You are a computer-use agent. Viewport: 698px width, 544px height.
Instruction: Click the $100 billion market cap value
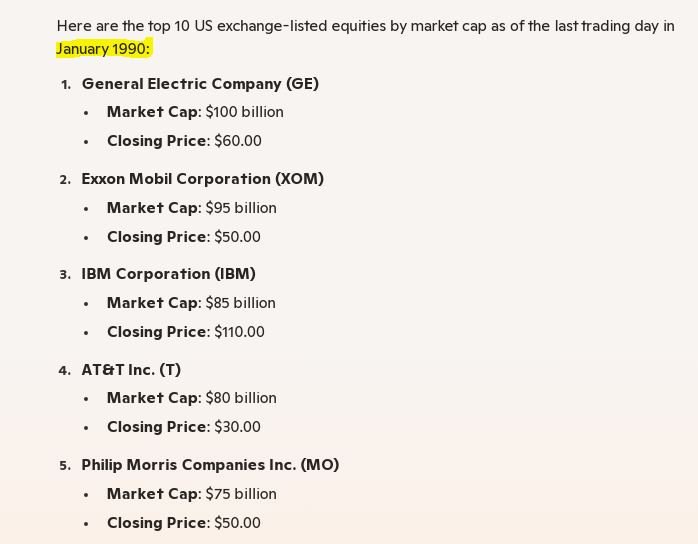coord(244,112)
